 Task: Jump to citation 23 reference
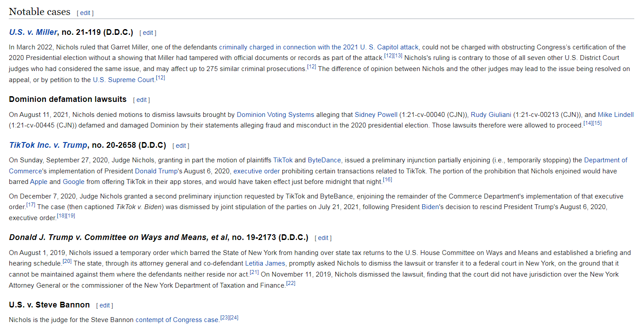(x=225, y=318)
